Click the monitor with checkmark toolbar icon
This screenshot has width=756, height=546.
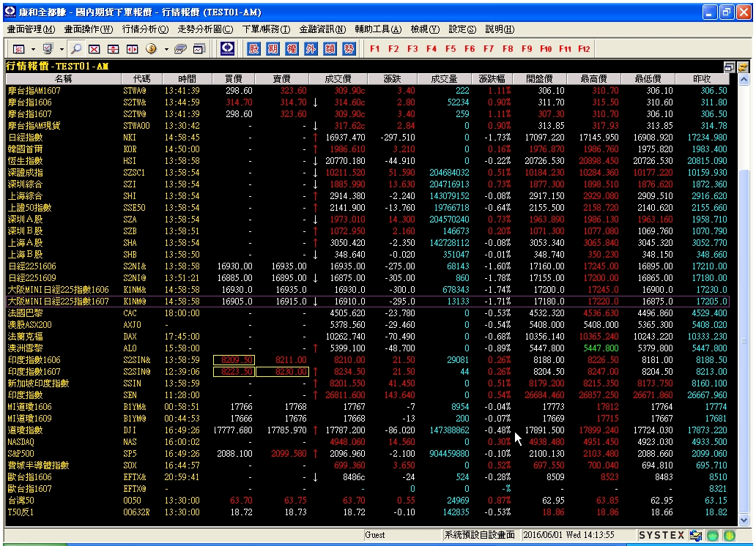pyautogui.click(x=48, y=49)
